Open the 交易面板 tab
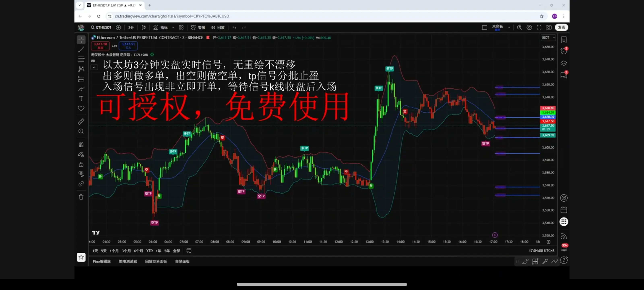 click(x=182, y=261)
